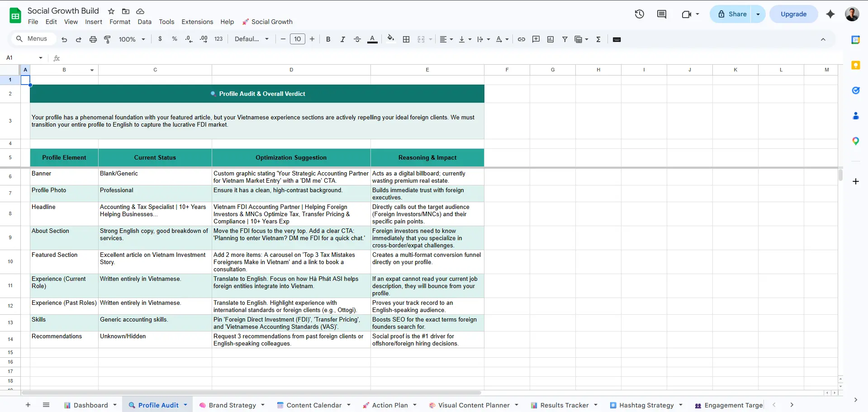Open the Format menu
The height and width of the screenshot is (412, 868).
click(x=120, y=22)
